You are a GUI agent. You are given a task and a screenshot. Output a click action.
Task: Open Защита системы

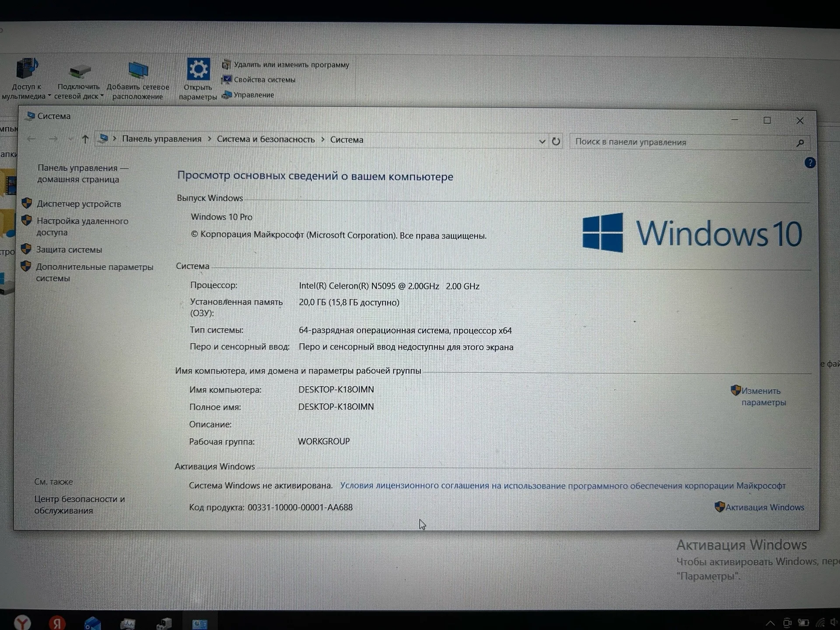(x=69, y=250)
